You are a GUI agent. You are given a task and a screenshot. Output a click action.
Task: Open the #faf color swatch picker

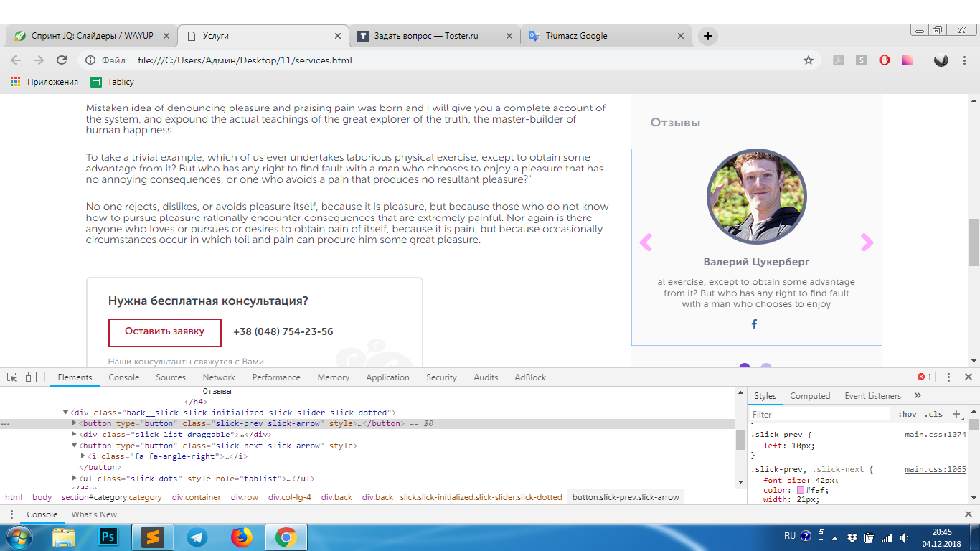point(801,491)
